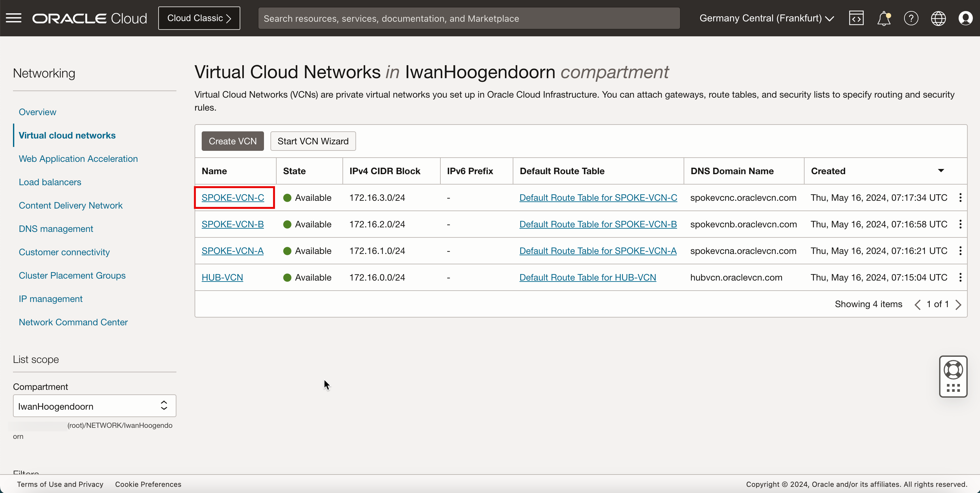This screenshot has width=980, height=493.
Task: Open the notifications bell icon
Action: pos(884,18)
